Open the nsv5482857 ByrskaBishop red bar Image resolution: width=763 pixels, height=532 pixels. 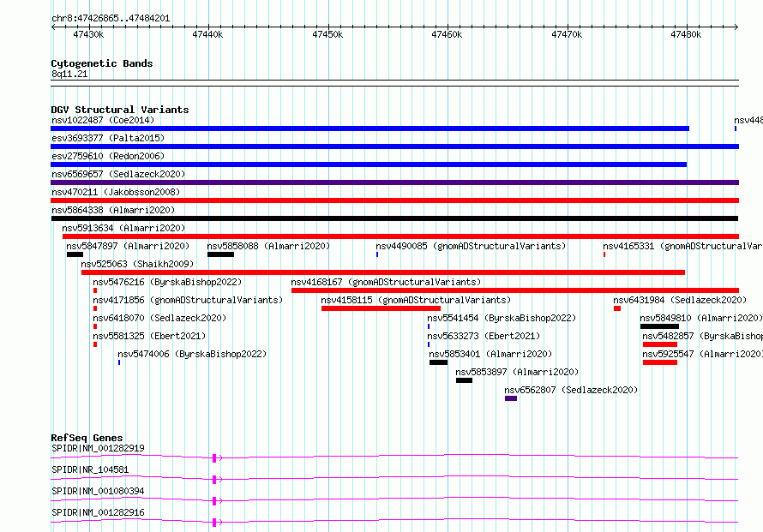660,344
